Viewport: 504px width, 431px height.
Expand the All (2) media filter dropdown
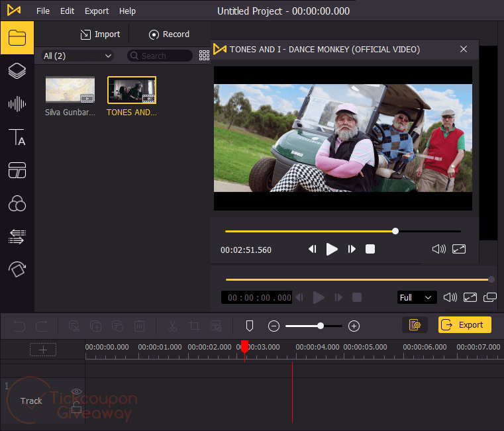(x=77, y=56)
